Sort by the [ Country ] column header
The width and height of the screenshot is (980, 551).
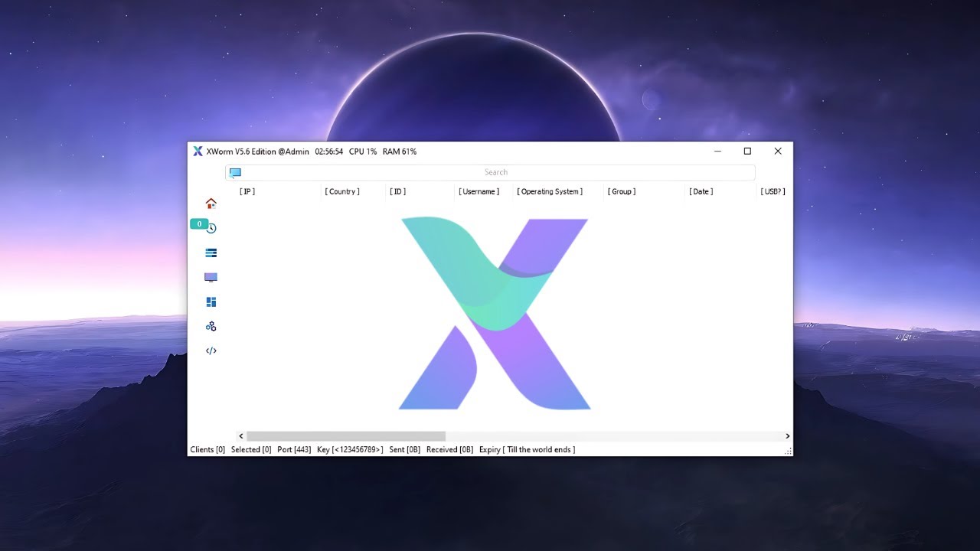tap(342, 191)
